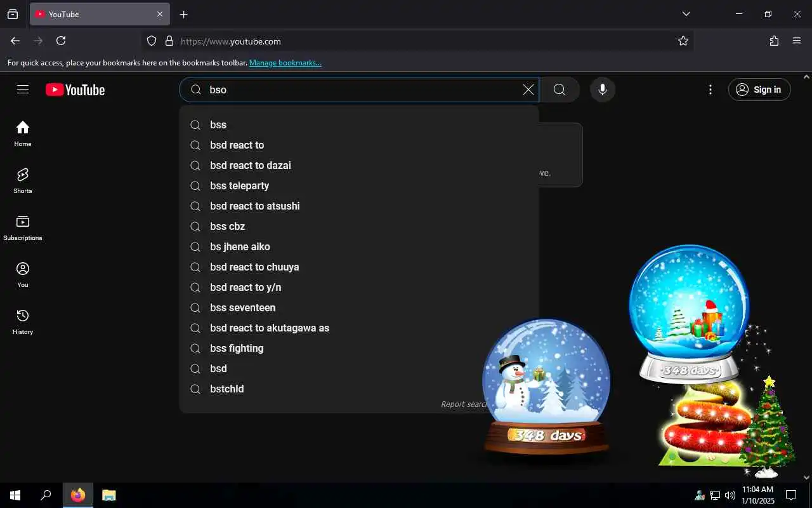Screen dimensions: 812x508
Task: Choose suggestion "bsd react to dazai"
Action: pos(359,166)
